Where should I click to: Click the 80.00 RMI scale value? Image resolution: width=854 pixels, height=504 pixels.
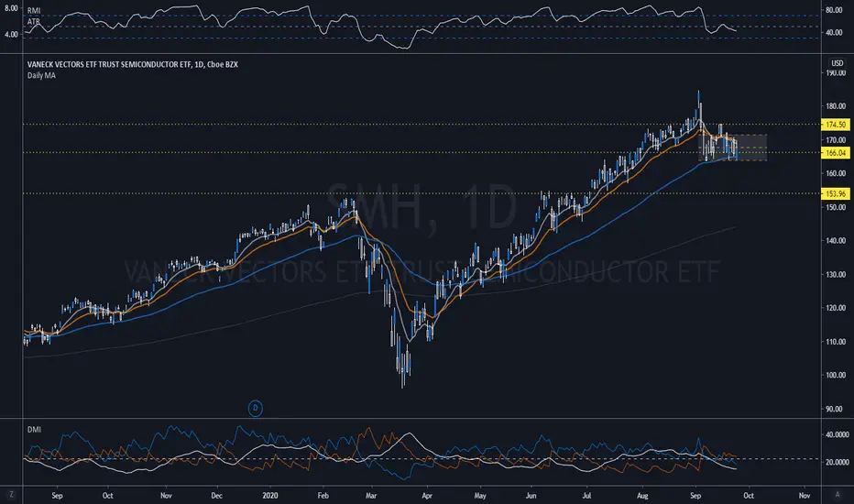[x=834, y=10]
